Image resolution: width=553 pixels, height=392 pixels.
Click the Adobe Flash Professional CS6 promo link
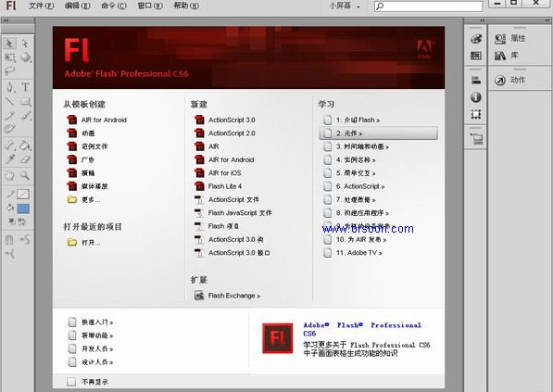[362, 329]
